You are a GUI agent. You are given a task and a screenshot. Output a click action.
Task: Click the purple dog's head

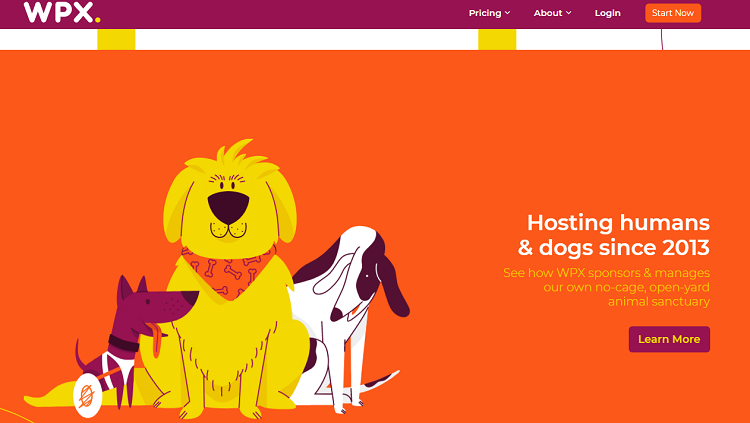click(x=153, y=304)
